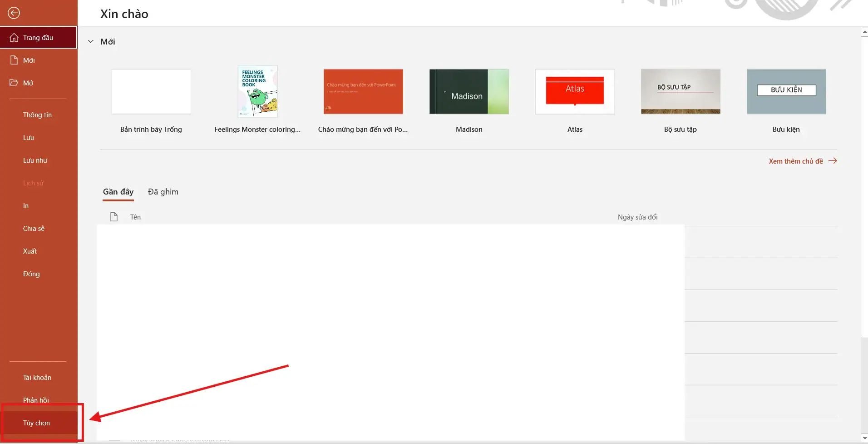Viewport: 868px width, 444px height.
Task: Click Lưu như in the sidebar
Action: click(35, 160)
